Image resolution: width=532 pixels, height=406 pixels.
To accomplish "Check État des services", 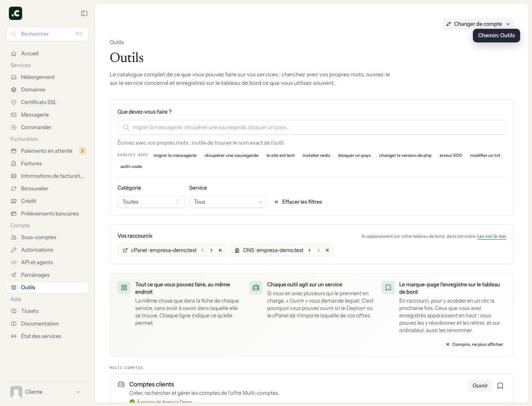I will pos(47,336).
